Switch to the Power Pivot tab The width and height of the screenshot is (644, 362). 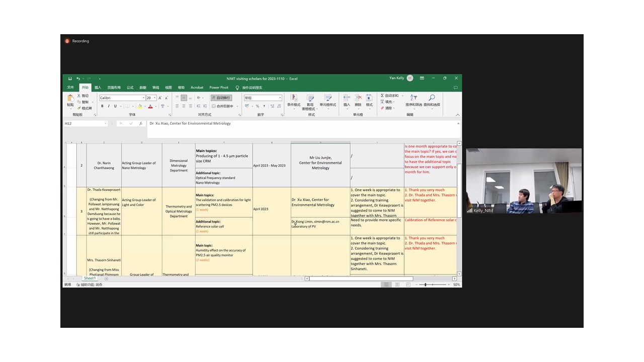click(219, 87)
